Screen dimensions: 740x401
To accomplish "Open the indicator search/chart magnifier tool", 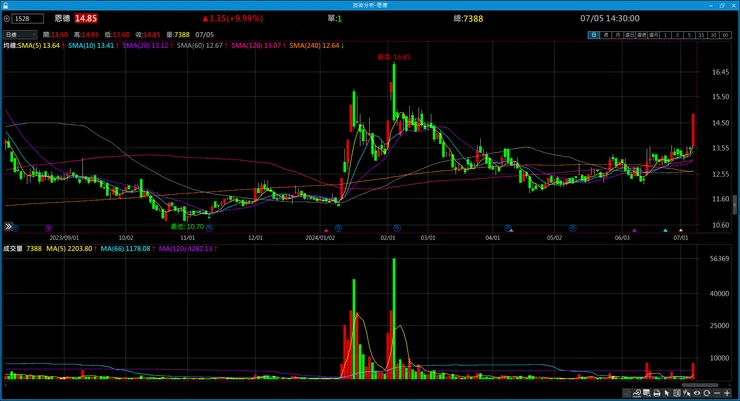I will click(x=637, y=393).
